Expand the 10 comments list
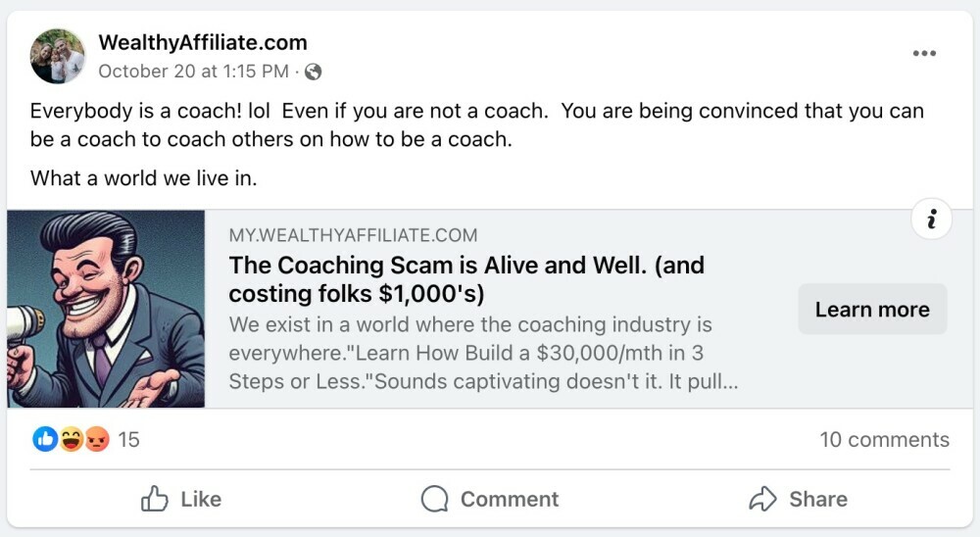 pos(884,440)
